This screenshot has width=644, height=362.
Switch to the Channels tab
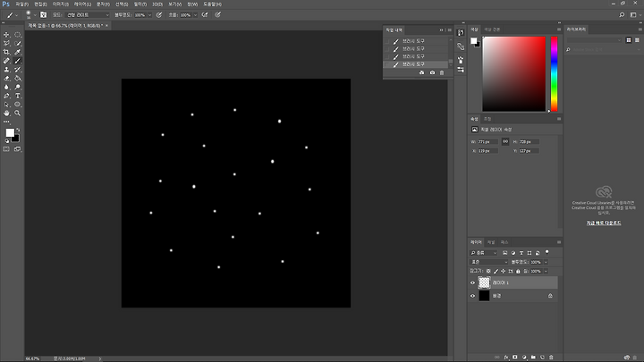(491, 242)
